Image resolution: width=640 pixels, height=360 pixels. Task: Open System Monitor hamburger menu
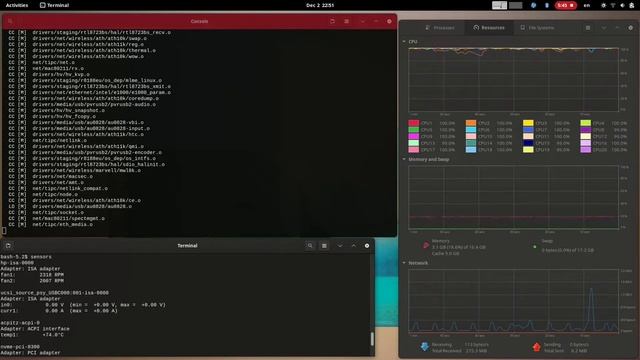[x=588, y=28]
